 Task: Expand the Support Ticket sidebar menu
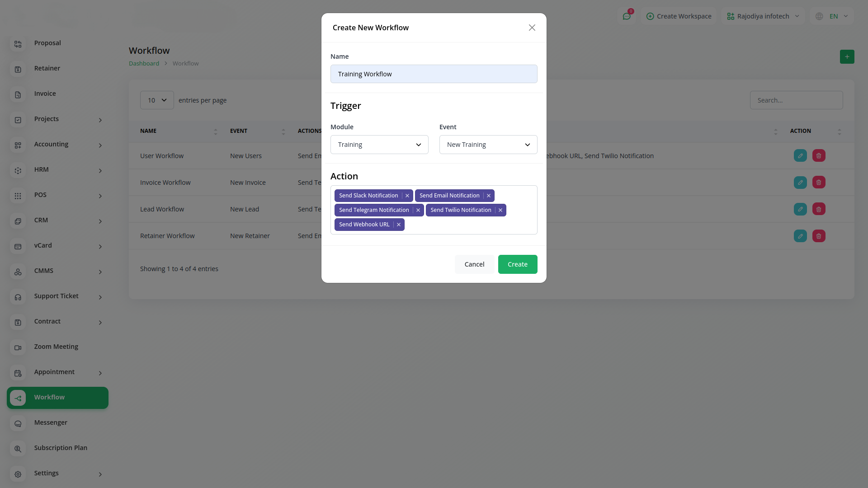tap(100, 297)
